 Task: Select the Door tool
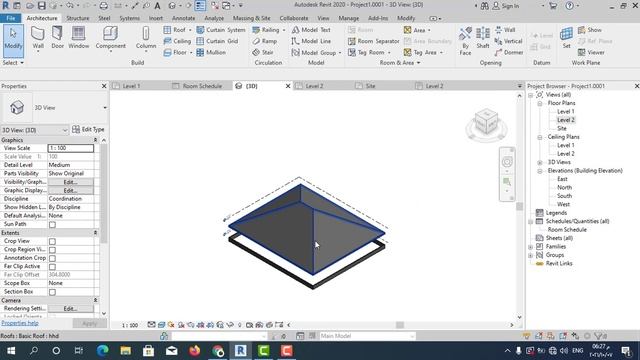coord(57,38)
